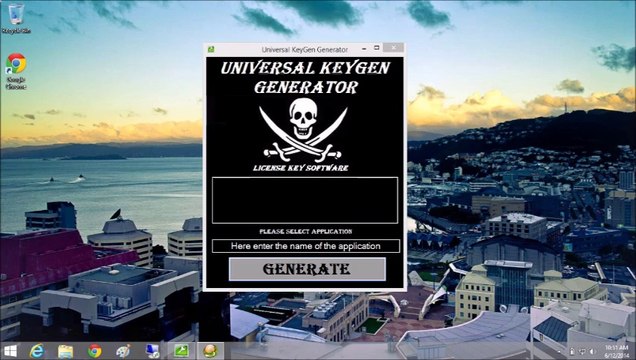636x360 pixels.
Task: Click the GENERATE button
Action: click(307, 269)
